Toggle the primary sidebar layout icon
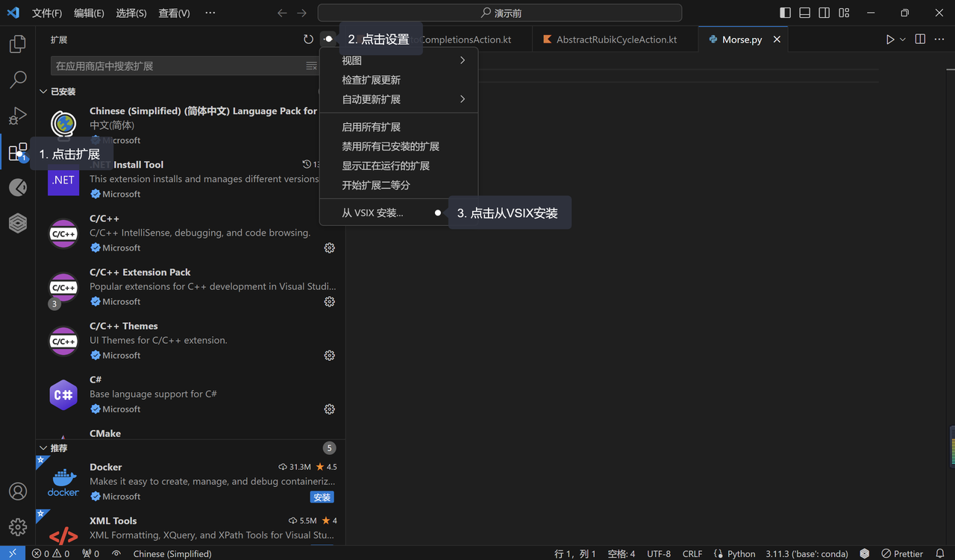Viewport: 955px width, 560px height. (785, 13)
